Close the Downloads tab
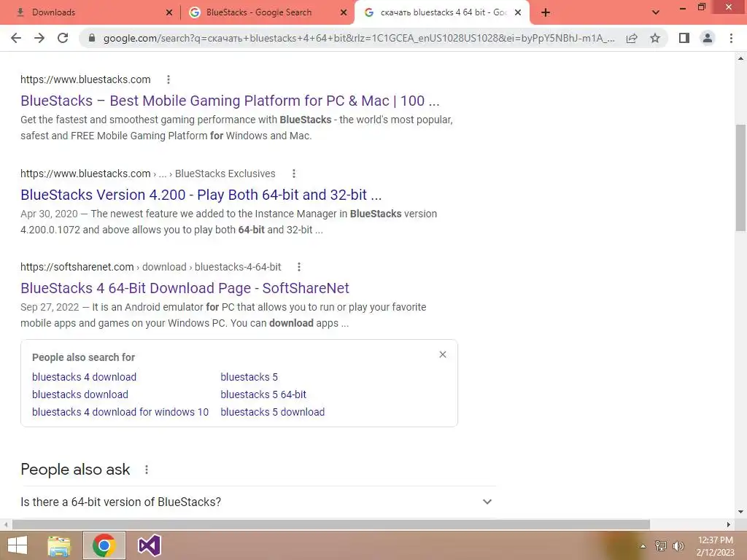Viewport: 747px width, 560px height. pos(169,13)
